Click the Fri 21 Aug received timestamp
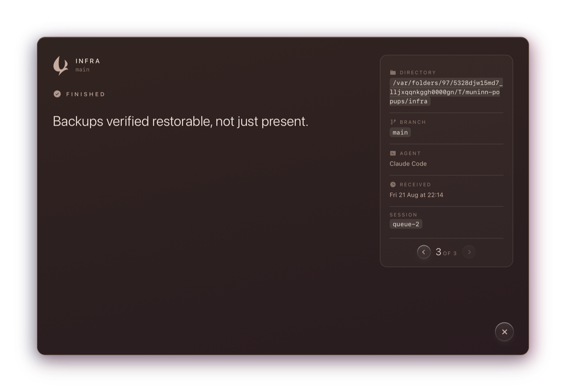Screen dimensions: 566x392 [416, 195]
